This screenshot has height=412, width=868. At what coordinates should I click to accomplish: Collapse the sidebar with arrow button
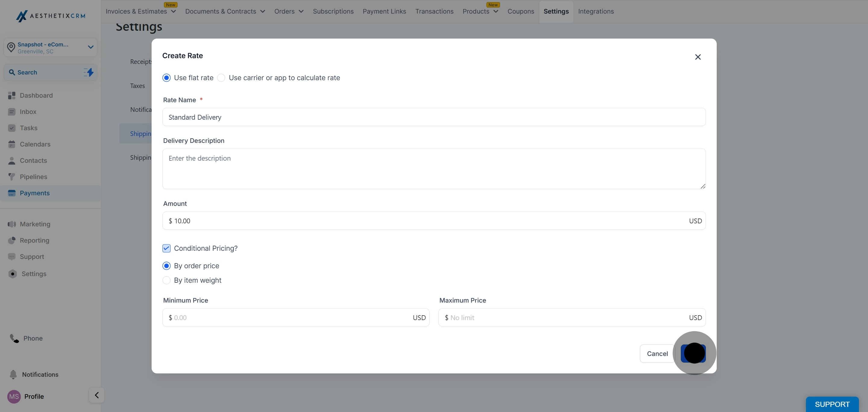[x=97, y=395]
